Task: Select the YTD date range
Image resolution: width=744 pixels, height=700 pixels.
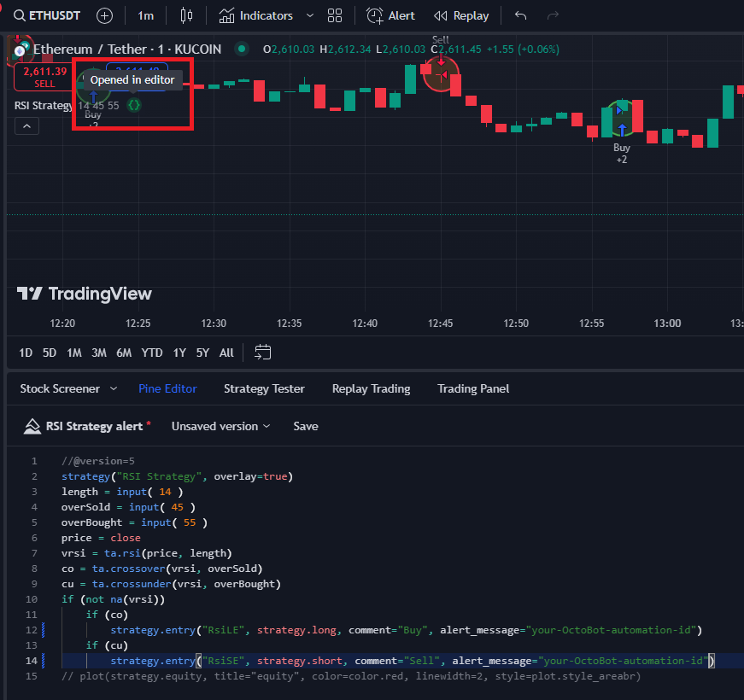Action: click(152, 353)
